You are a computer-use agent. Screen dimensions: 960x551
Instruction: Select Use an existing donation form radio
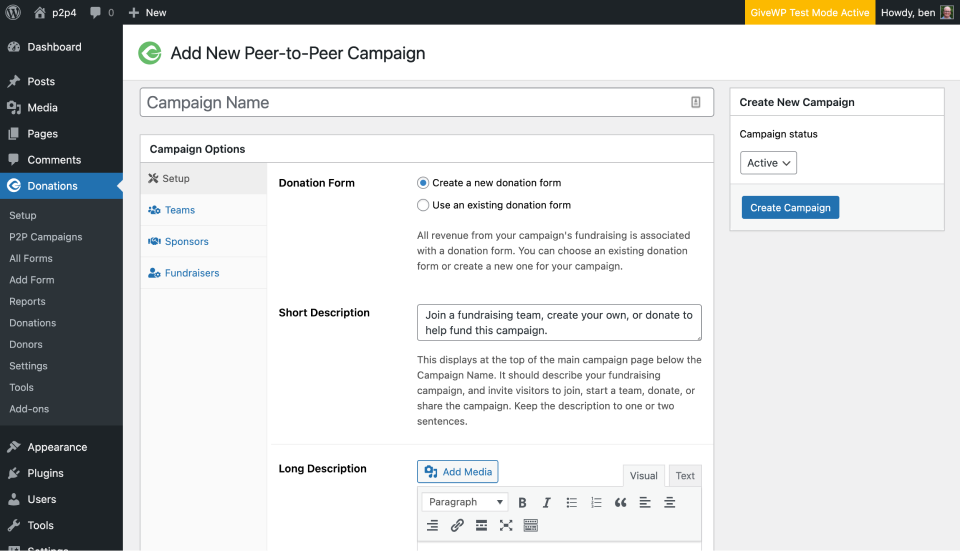pos(423,205)
